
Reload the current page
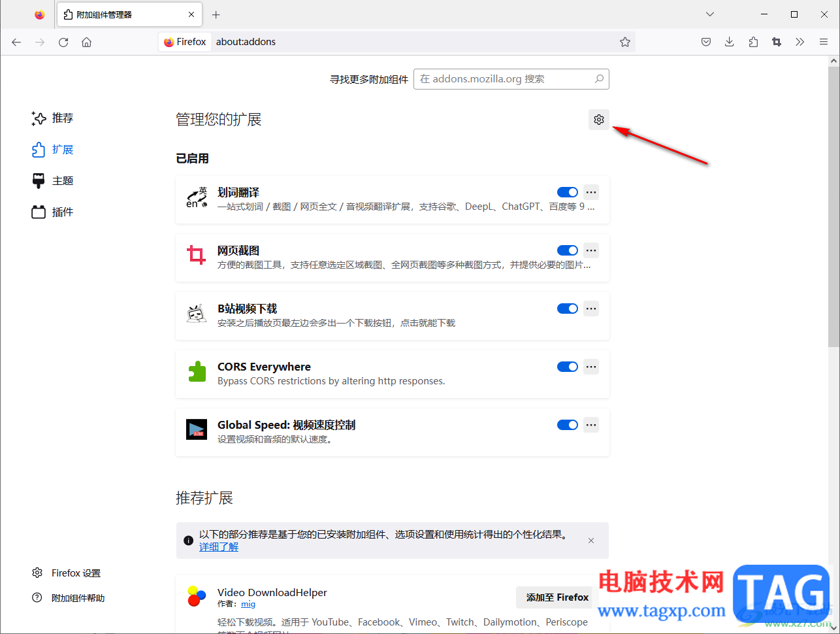coord(63,42)
